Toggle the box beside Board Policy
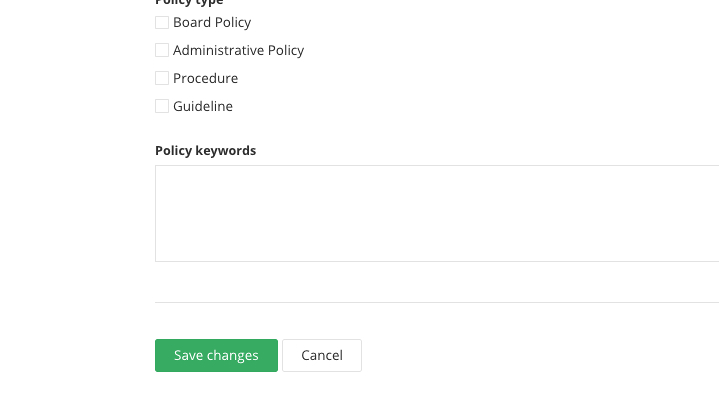 162,22
